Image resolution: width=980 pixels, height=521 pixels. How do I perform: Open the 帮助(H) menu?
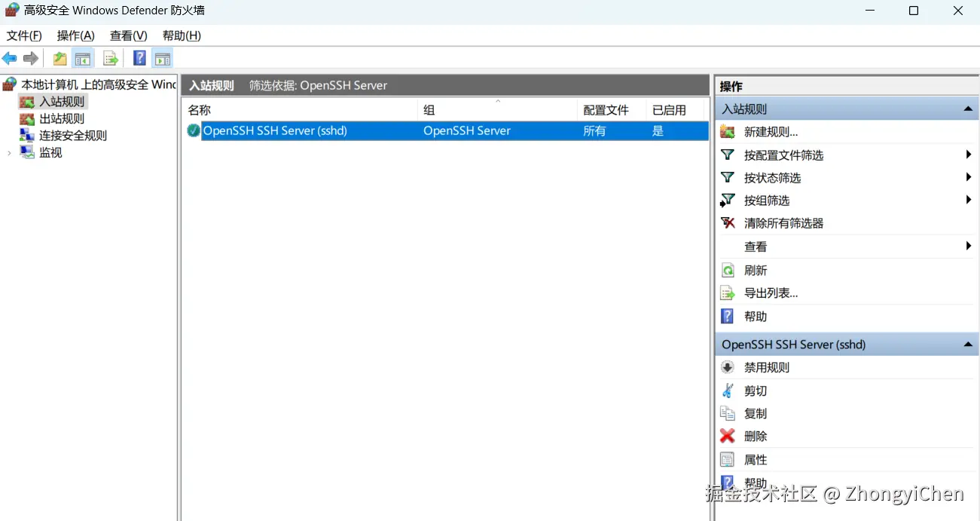click(182, 35)
